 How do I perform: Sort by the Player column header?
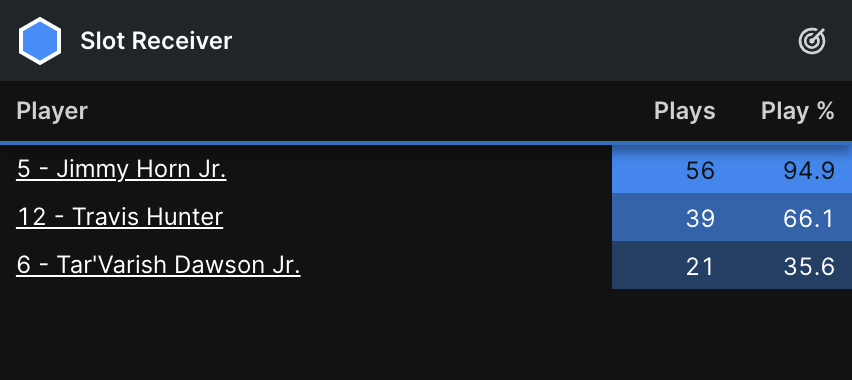(52, 111)
